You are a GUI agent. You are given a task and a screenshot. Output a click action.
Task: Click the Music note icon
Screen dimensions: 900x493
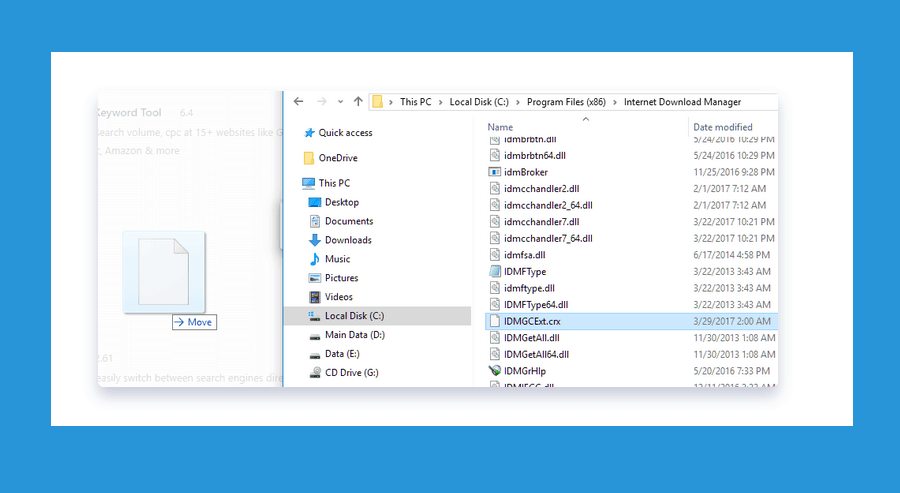pyautogui.click(x=315, y=259)
